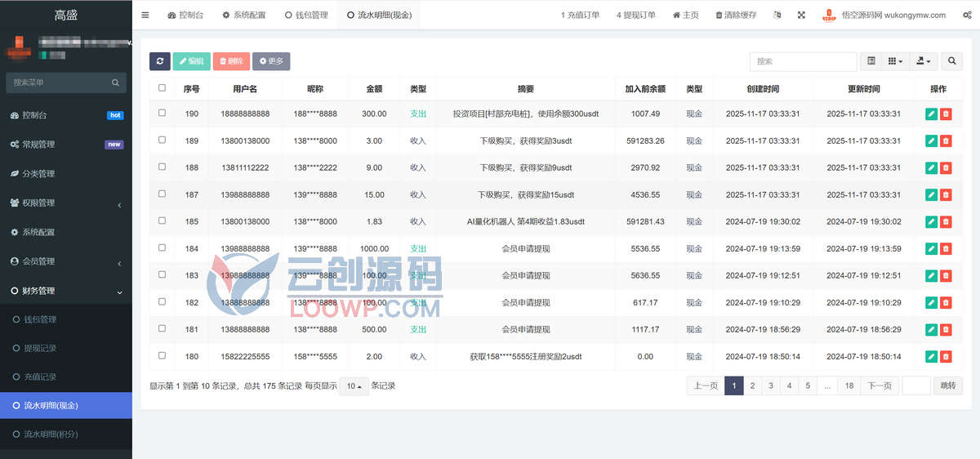
Task: Open the settings gears icon at the top right
Action: pyautogui.click(x=967, y=15)
